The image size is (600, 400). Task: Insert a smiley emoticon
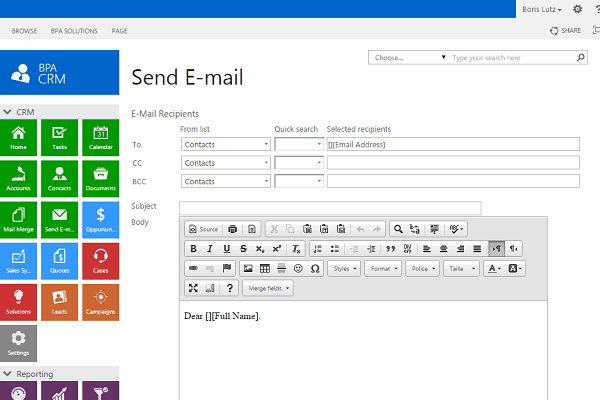[298, 268]
